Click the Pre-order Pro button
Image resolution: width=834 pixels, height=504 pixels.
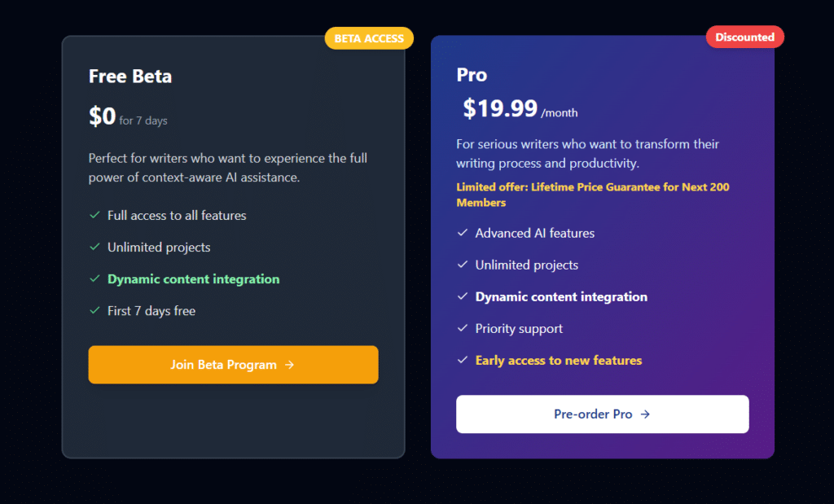point(602,414)
